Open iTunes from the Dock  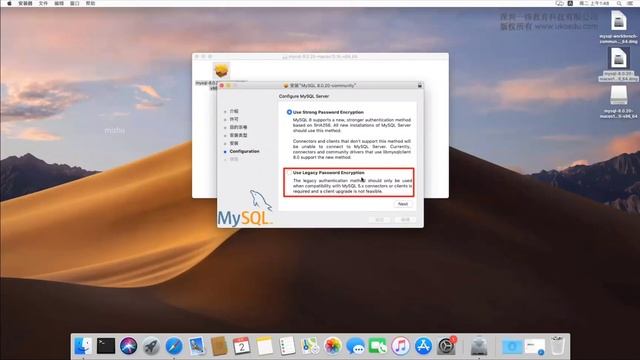click(x=401, y=346)
